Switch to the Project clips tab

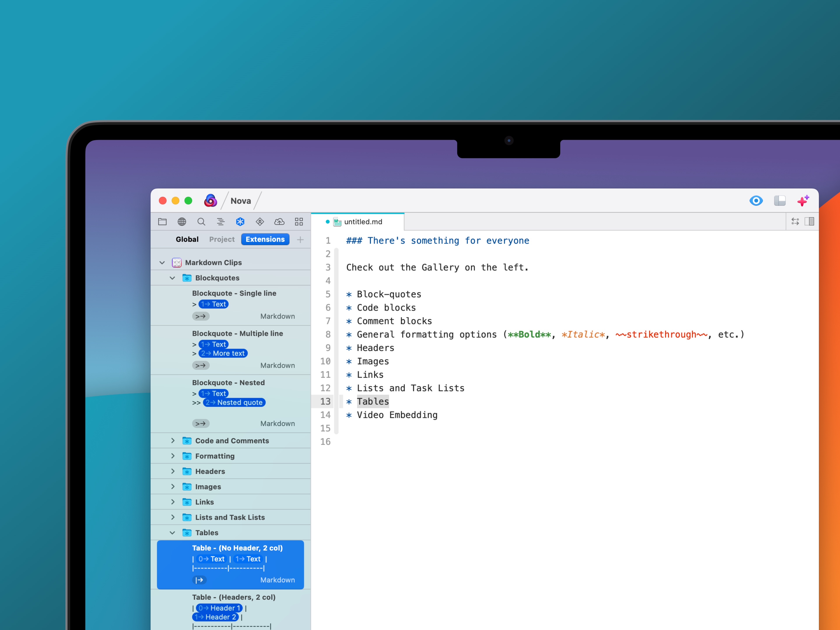pyautogui.click(x=222, y=239)
